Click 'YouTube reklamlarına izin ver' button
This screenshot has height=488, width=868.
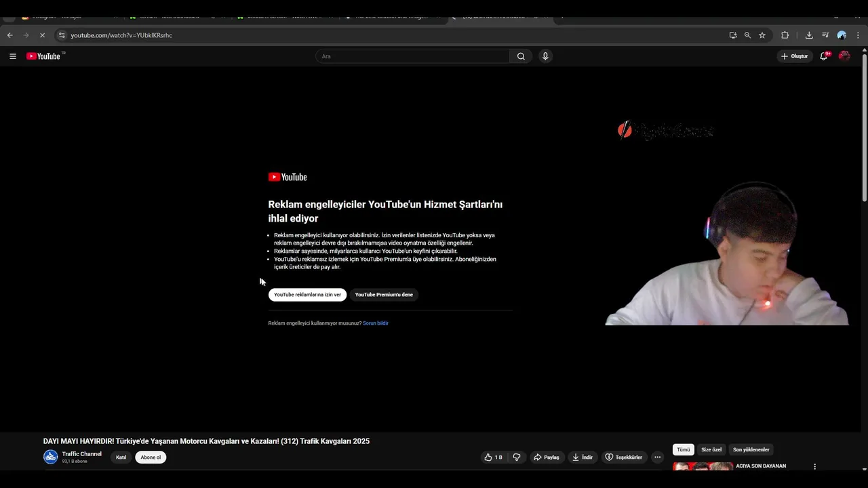(x=307, y=295)
